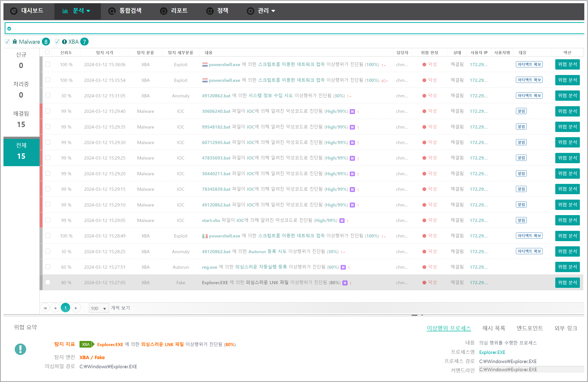Open the 47835693.bat file link
Viewport: 588px width, 382px height.
(x=216, y=158)
